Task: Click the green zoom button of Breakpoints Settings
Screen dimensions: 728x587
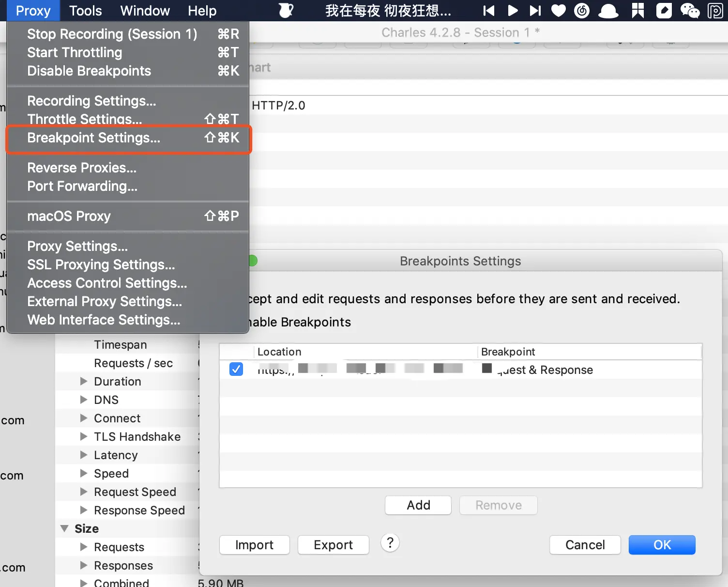Action: 252,261
